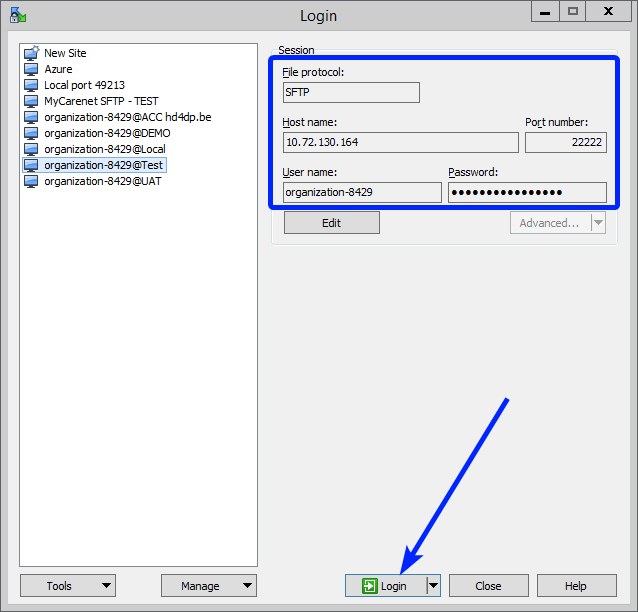Click the Edit button
This screenshot has height=612, width=638.
331,223
